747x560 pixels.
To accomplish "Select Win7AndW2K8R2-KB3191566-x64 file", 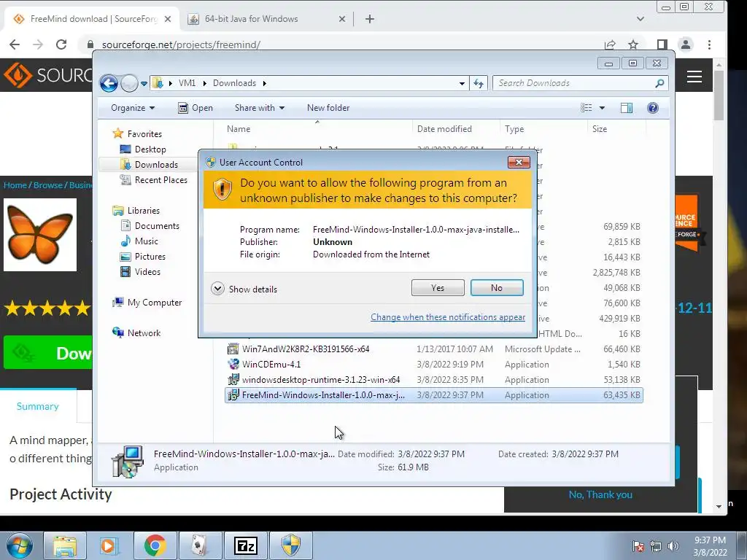I will coord(433,349).
